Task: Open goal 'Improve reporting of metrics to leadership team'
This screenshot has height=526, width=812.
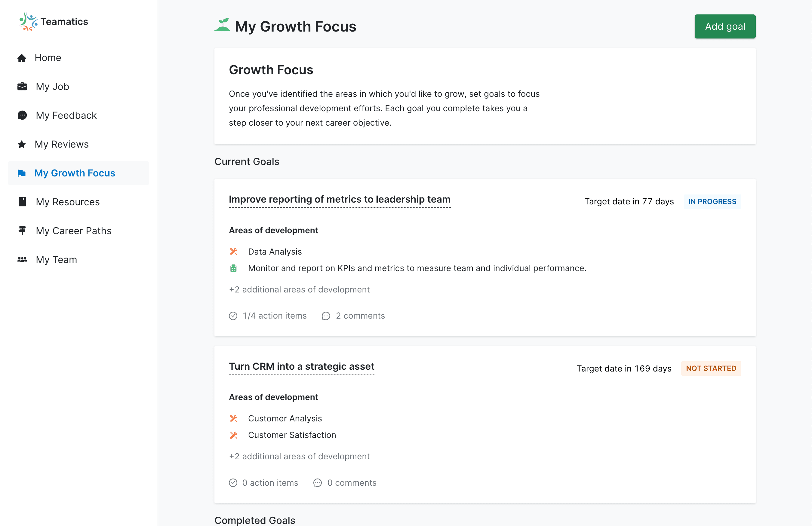Action: [x=340, y=199]
